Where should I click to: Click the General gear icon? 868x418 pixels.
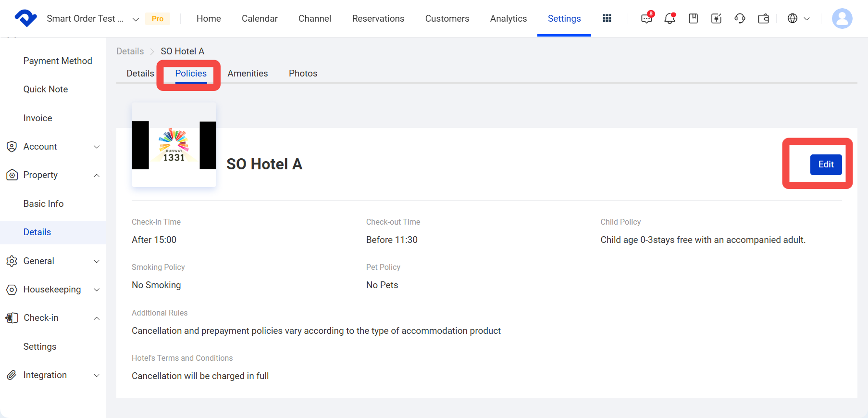12,261
